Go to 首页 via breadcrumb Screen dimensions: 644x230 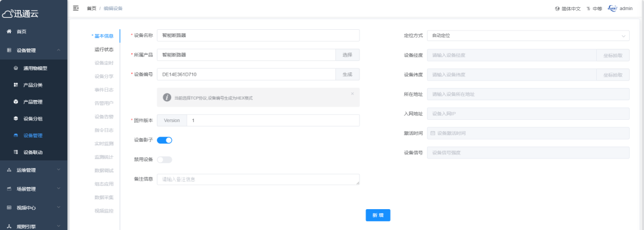92,8
